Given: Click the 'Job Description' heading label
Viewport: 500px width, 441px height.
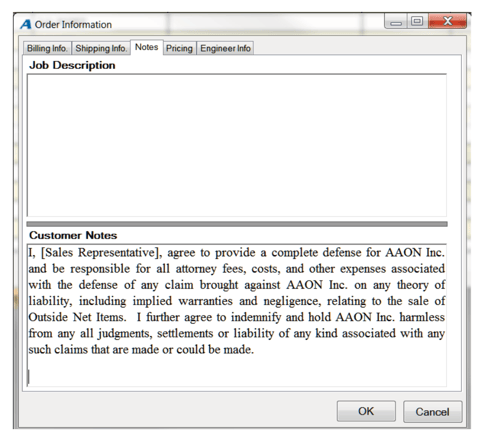Looking at the screenshot, I should point(72,65).
